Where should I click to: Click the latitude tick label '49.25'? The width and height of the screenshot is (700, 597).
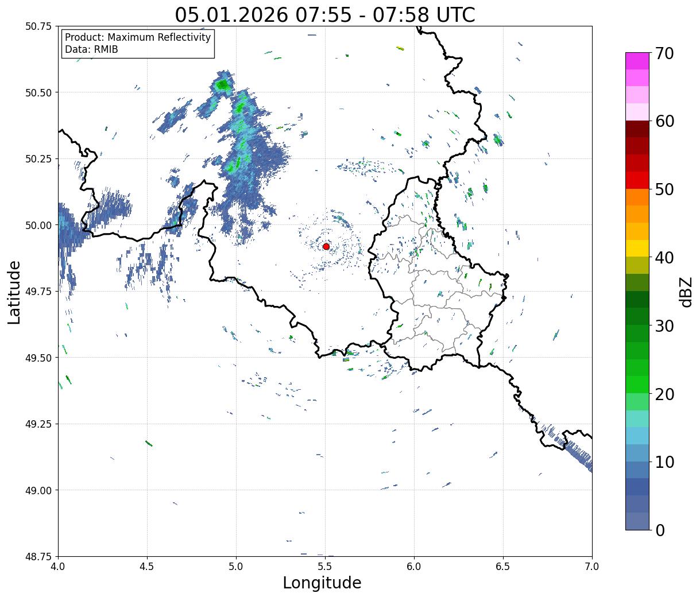tap(38, 424)
